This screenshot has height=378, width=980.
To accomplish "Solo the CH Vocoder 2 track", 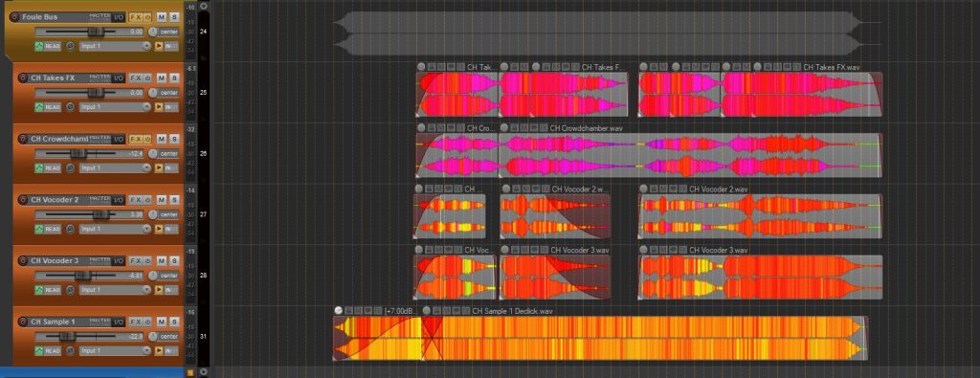I will (x=174, y=200).
